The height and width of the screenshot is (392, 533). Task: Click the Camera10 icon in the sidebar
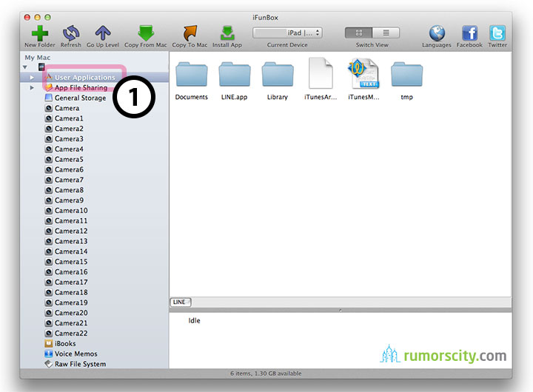(49, 211)
